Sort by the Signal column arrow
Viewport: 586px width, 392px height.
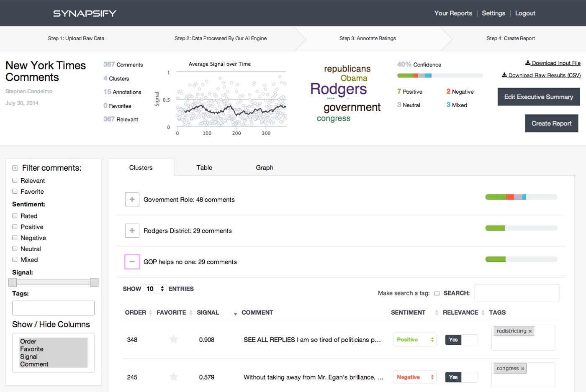click(x=235, y=313)
